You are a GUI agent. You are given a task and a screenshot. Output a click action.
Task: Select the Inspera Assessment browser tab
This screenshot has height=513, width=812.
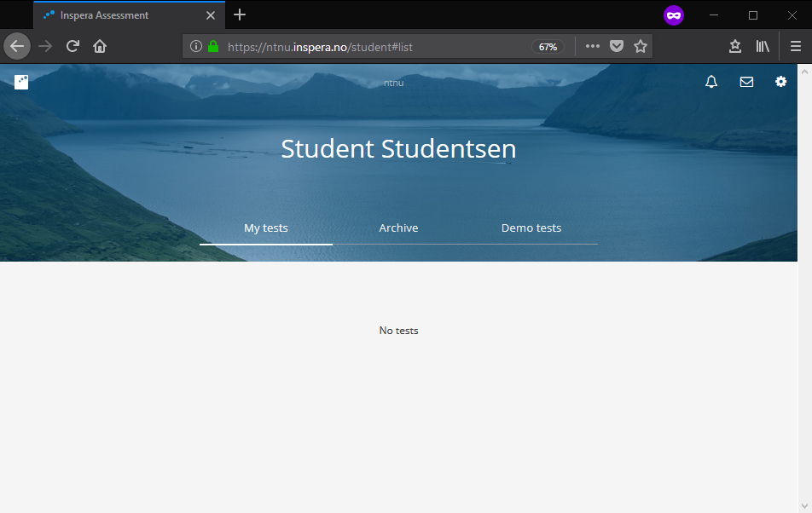coord(130,15)
